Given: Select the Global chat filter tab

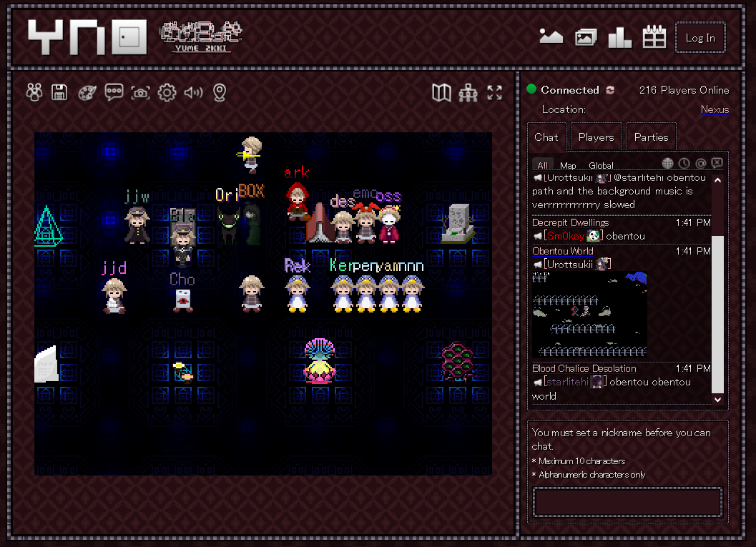Looking at the screenshot, I should coord(601,165).
